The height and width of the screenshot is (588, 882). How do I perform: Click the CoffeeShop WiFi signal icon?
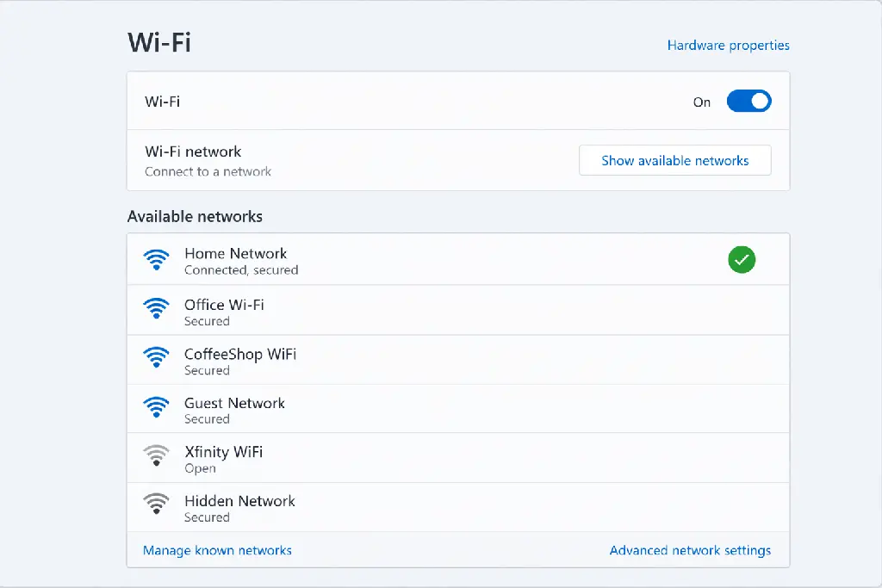[157, 357]
